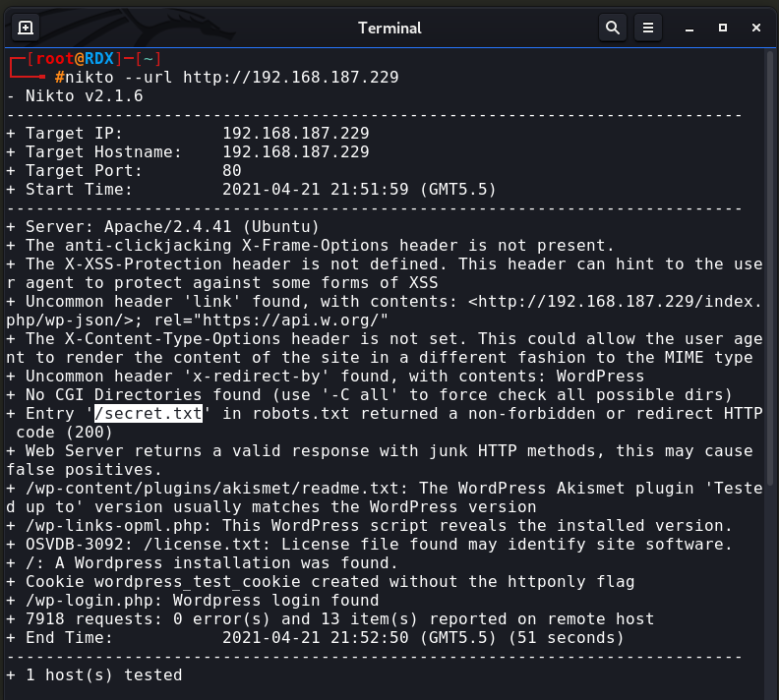This screenshot has height=700, width=779.
Task: Click the End Time value 21:52:50
Action: coord(370,638)
